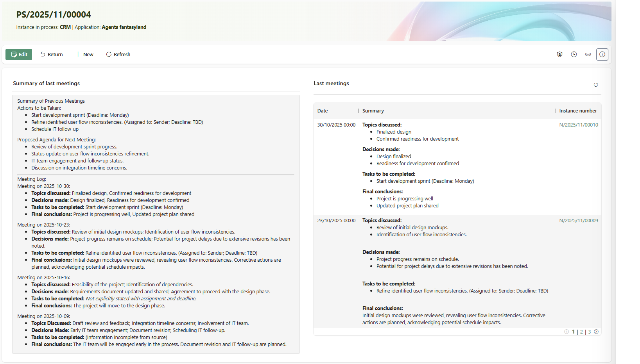Click the Summary column header

coord(373,111)
